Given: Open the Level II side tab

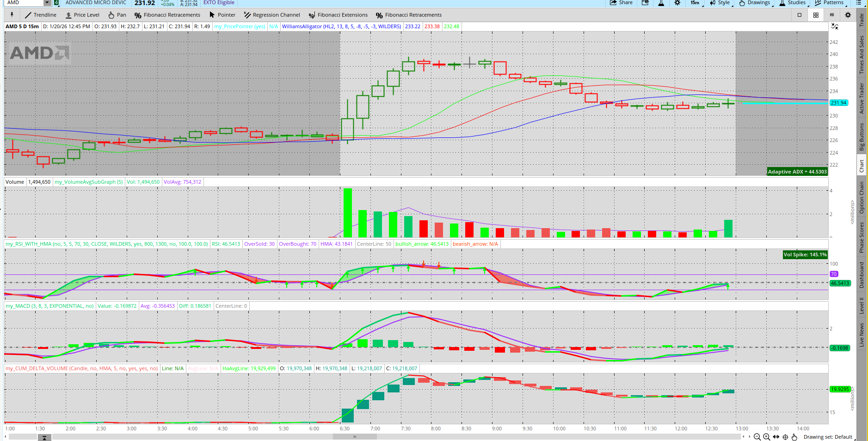Looking at the screenshot, I should point(862,306).
